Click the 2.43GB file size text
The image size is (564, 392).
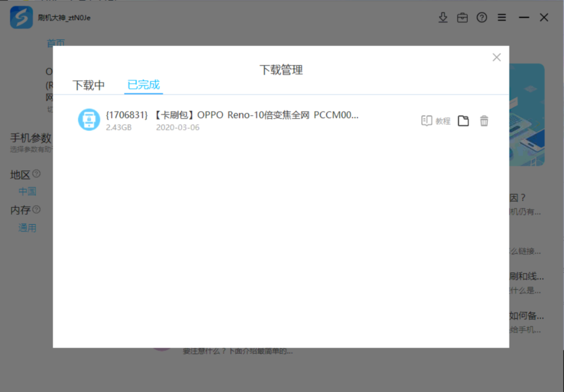pos(119,127)
